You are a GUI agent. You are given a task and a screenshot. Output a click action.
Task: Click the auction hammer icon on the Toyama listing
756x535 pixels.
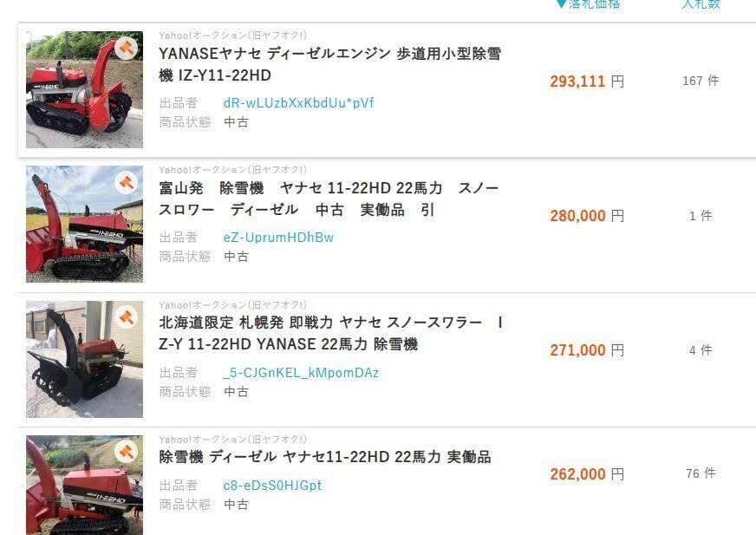pyautogui.click(x=126, y=182)
